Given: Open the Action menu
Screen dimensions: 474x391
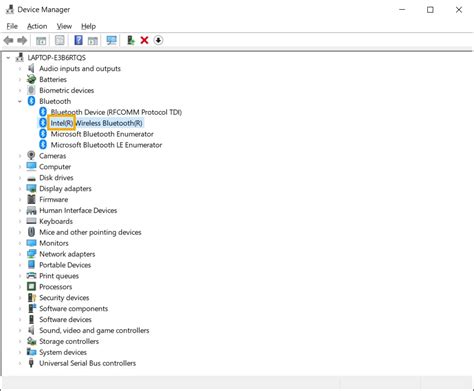Looking at the screenshot, I should coord(37,26).
